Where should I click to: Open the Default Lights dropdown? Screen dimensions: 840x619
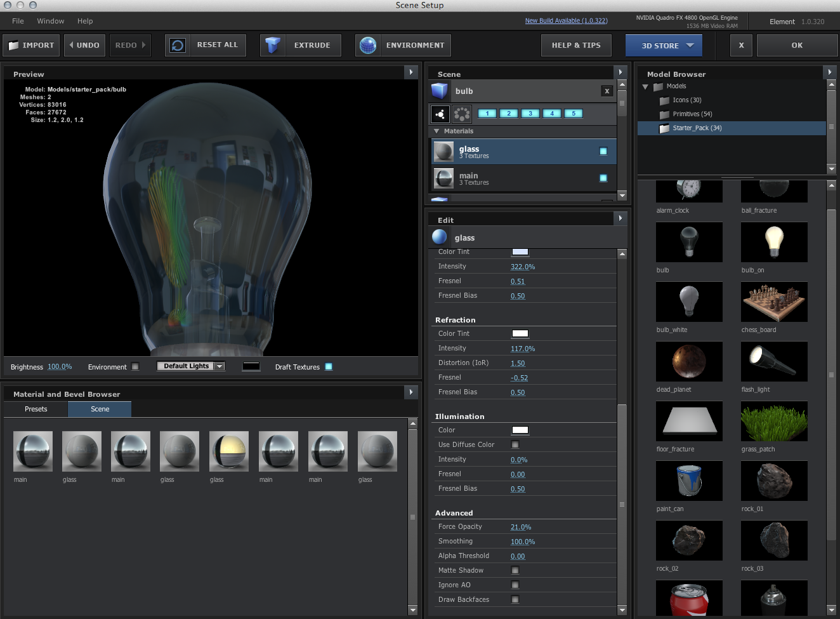coord(191,366)
